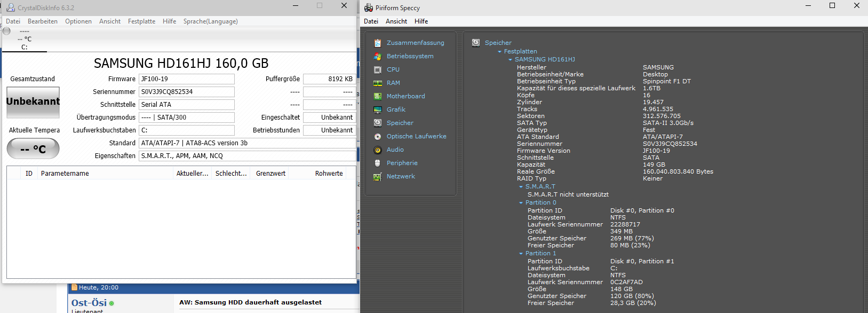Click the RAM module icon in Speccy
868x313 pixels.
coord(378,83)
